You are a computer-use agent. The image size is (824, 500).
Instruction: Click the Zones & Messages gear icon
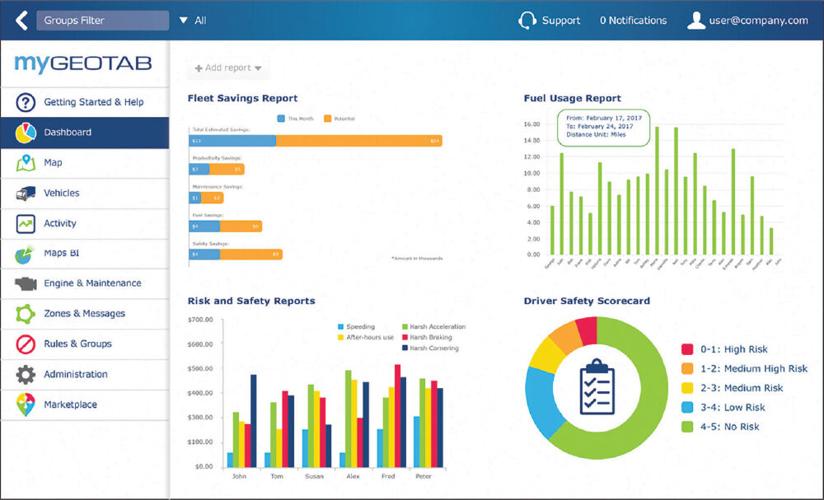[x=26, y=314]
